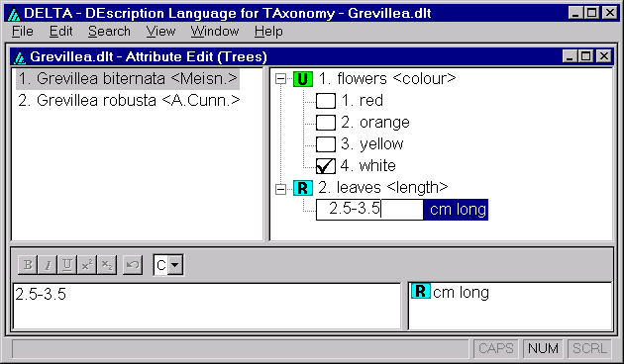Select the leaves <length> character label
The width and height of the screenshot is (624, 364).
(383, 188)
